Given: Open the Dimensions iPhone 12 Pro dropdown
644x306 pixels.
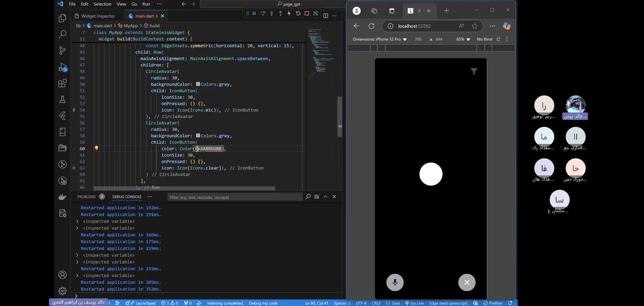Looking at the screenshot, I should click(x=380, y=39).
